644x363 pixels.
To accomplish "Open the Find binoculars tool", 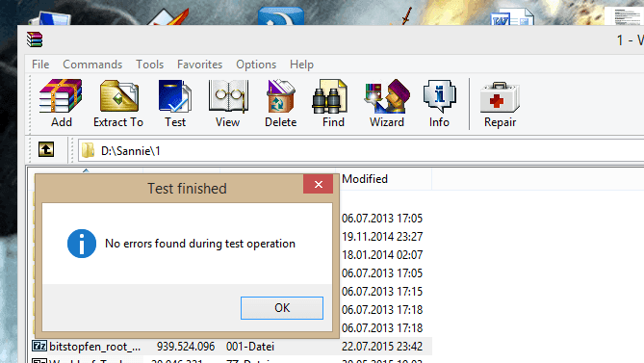I will [333, 103].
